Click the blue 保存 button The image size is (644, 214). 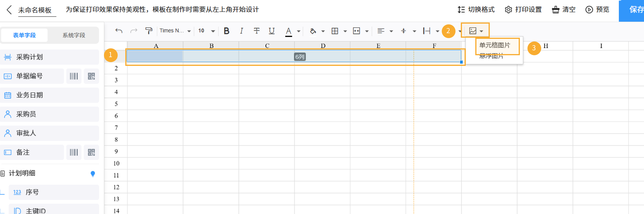[x=631, y=10]
